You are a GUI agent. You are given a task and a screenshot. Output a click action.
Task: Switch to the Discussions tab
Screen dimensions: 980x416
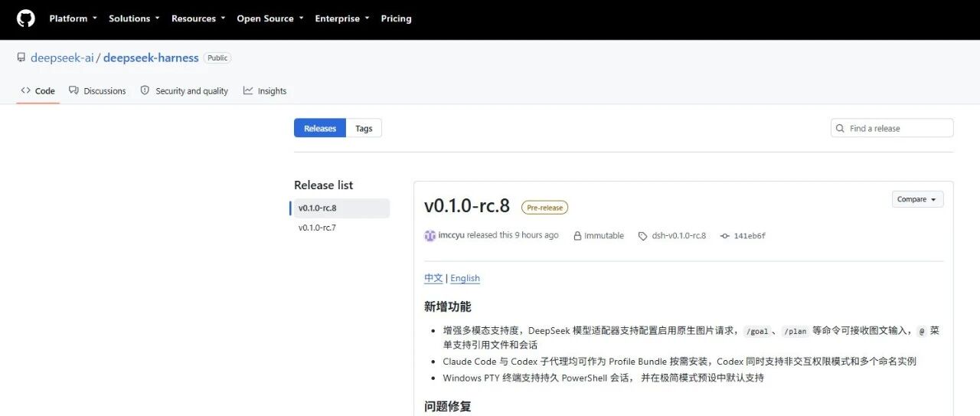click(97, 90)
